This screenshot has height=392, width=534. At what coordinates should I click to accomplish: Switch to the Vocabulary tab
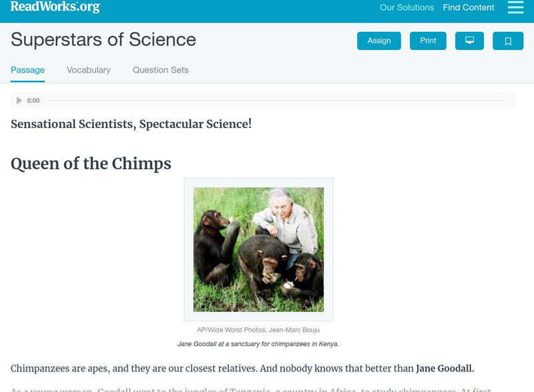89,70
